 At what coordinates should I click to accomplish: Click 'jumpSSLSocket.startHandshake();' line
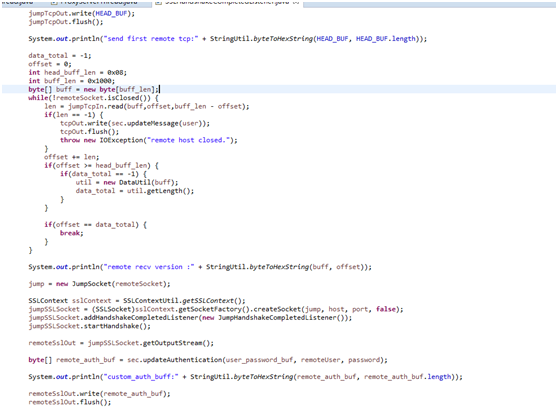tap(89, 326)
